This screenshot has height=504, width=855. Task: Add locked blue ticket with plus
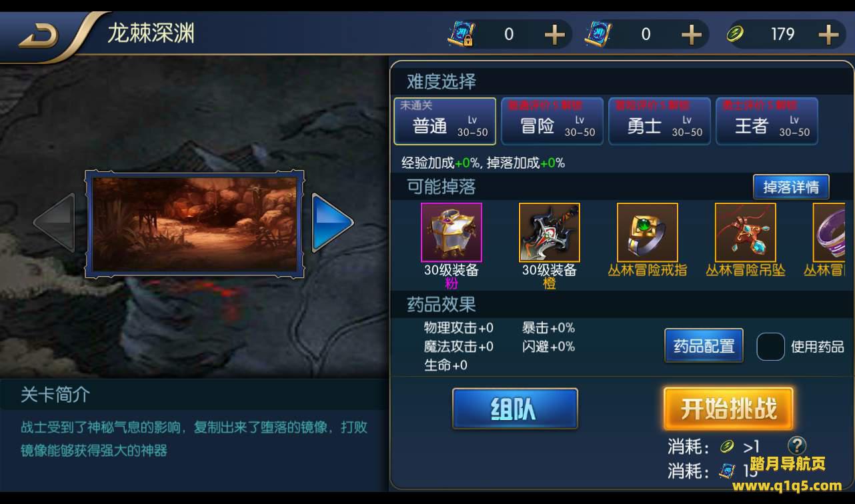click(x=554, y=35)
